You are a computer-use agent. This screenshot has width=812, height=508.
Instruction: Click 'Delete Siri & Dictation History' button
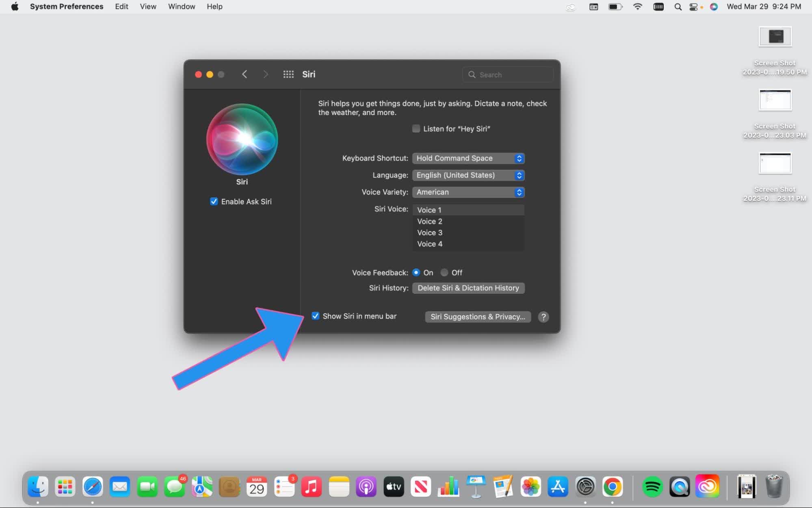[468, 288]
